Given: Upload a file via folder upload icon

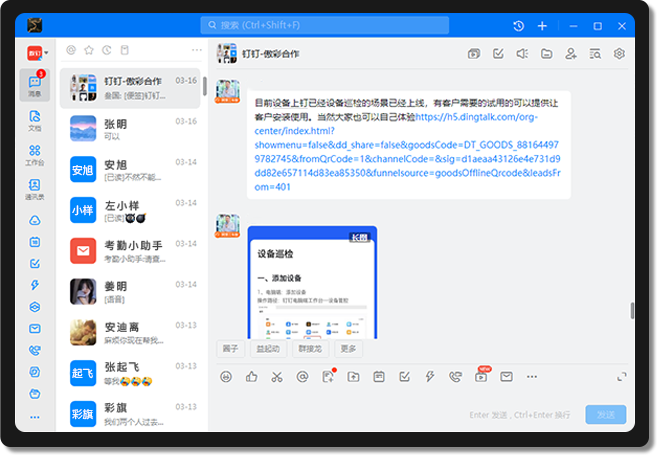Looking at the screenshot, I should (353, 377).
